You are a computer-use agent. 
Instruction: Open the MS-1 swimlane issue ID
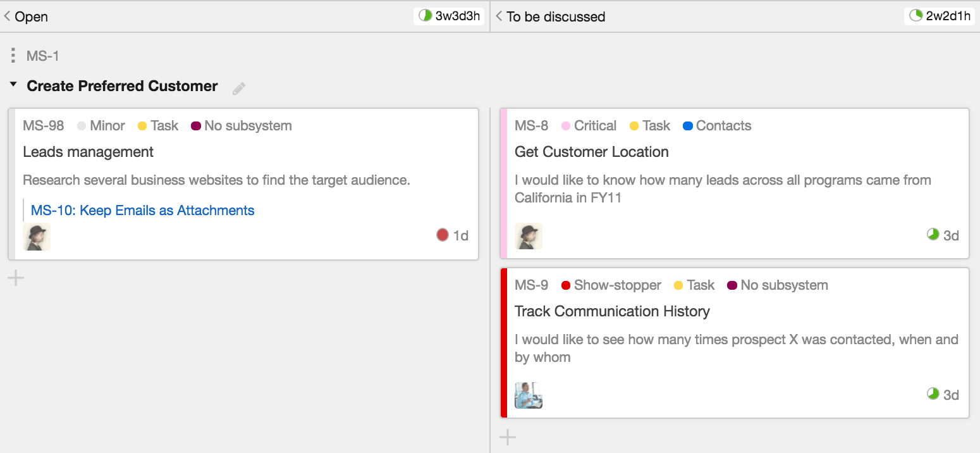[x=43, y=56]
